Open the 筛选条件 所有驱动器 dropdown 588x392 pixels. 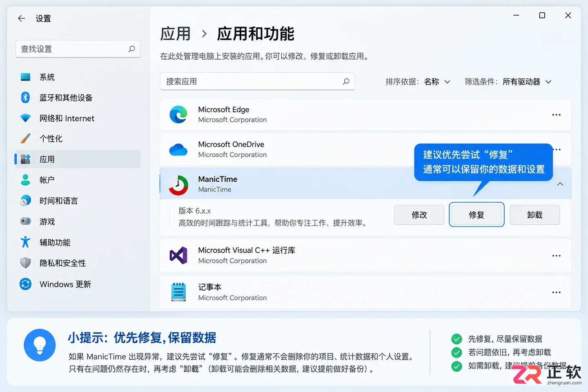(527, 82)
